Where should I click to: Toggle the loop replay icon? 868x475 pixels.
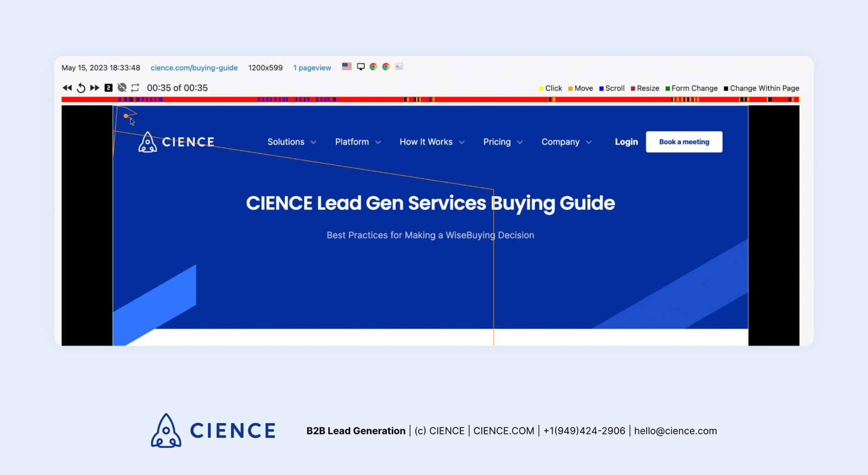[x=135, y=88]
